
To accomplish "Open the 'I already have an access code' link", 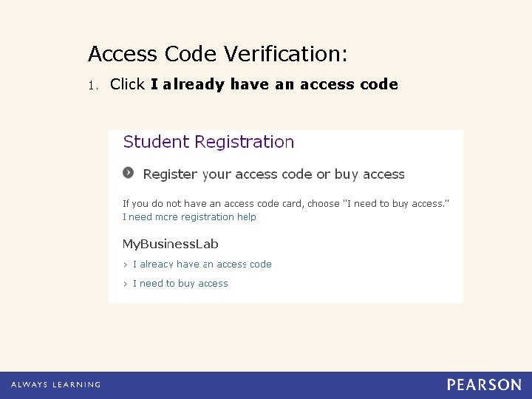I will 202,264.
